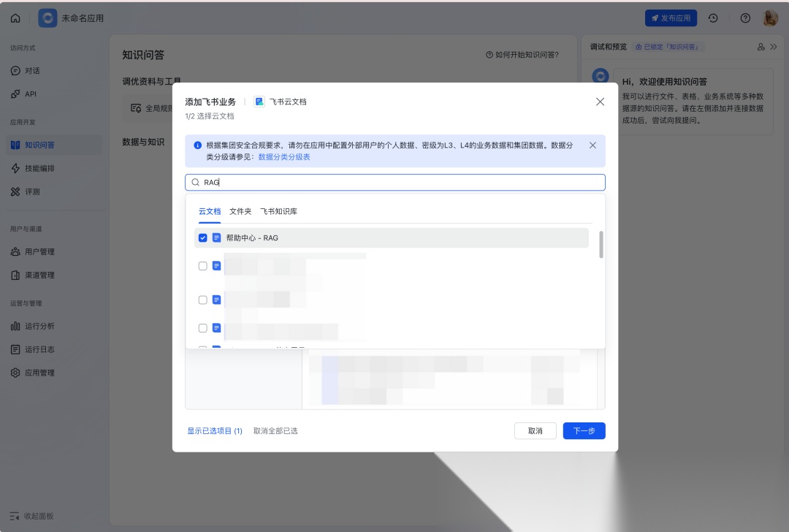The image size is (789, 532).
Task: Click the info icon in notice banner
Action: pos(198,145)
